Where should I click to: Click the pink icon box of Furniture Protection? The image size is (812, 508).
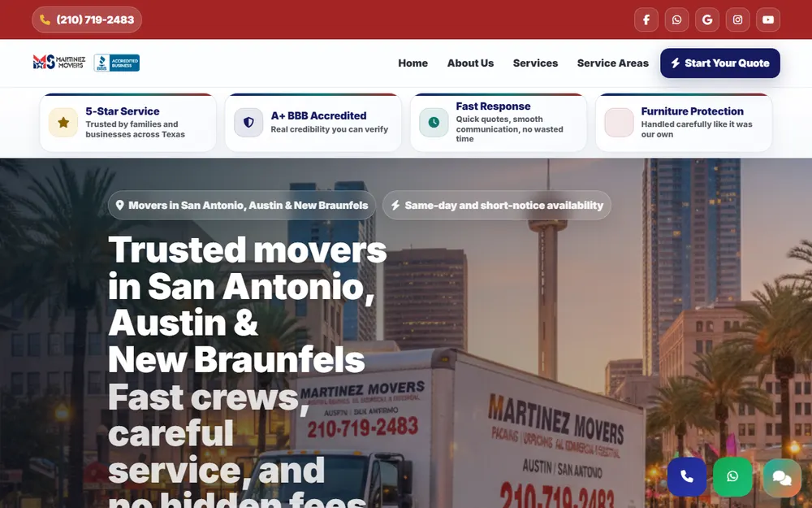tap(619, 123)
